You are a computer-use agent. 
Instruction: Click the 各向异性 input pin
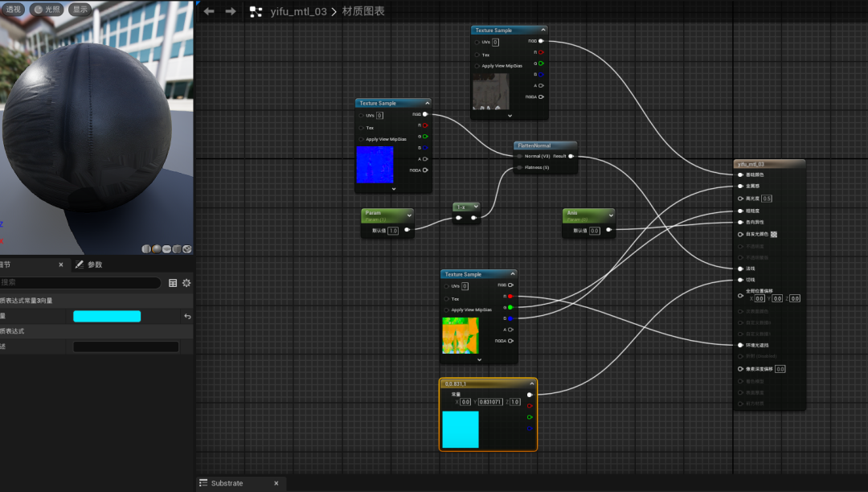pyautogui.click(x=740, y=222)
